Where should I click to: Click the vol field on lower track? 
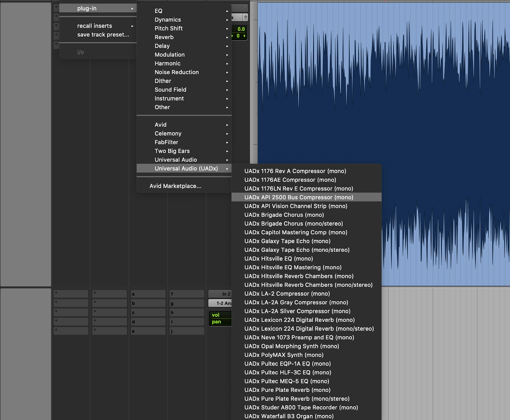click(220, 315)
